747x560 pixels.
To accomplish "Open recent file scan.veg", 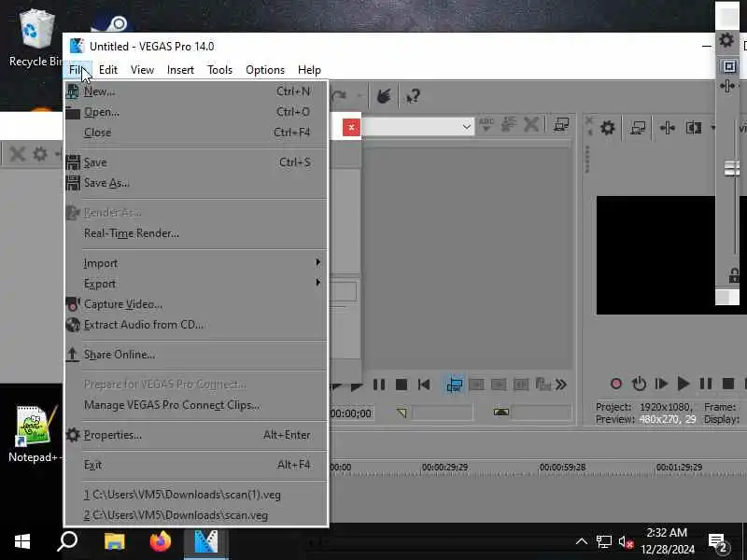I will (x=196, y=515).
